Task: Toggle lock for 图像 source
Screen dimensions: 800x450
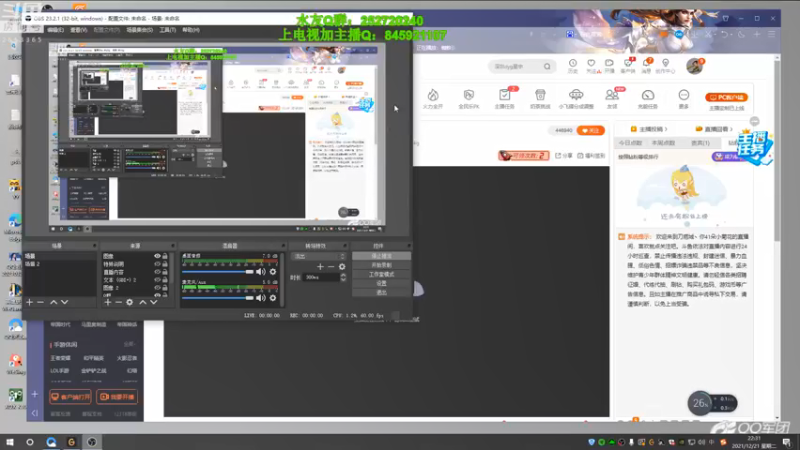Action: [165, 256]
